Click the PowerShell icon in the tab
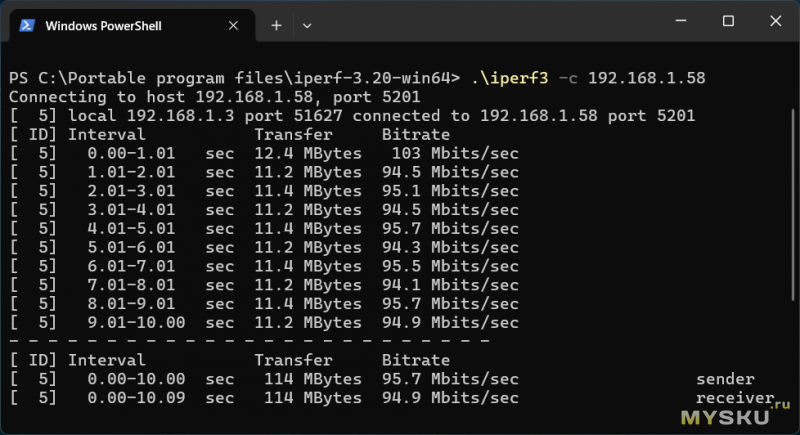The height and width of the screenshot is (435, 800). coord(28,25)
